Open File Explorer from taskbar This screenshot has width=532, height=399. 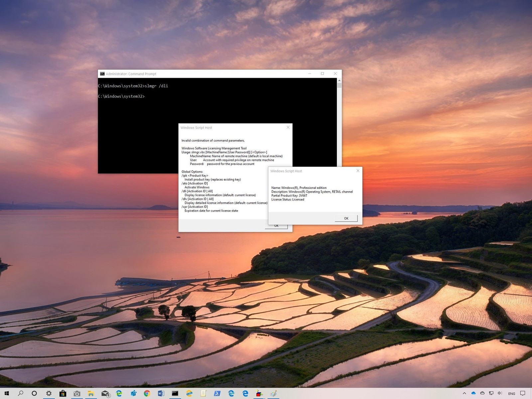[x=91, y=393]
